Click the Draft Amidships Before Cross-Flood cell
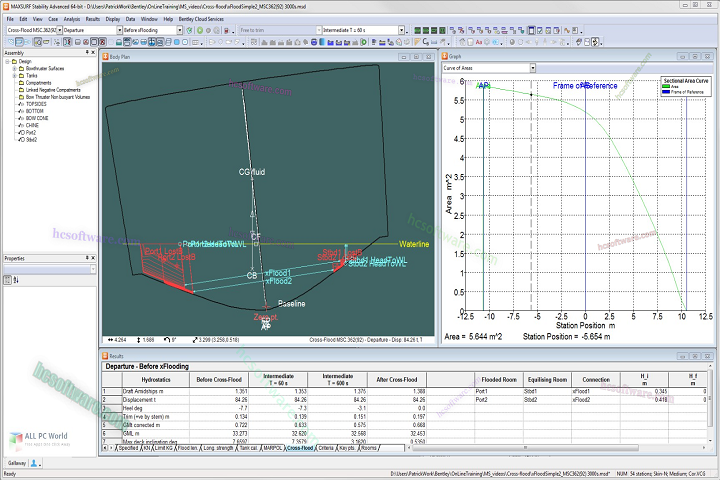Image resolution: width=720 pixels, height=480 pixels. [x=221, y=391]
